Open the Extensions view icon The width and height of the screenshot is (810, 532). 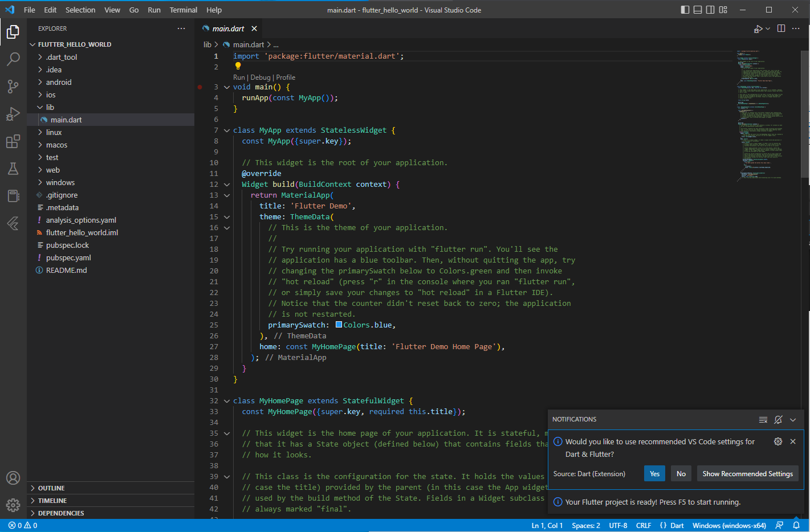coord(13,141)
